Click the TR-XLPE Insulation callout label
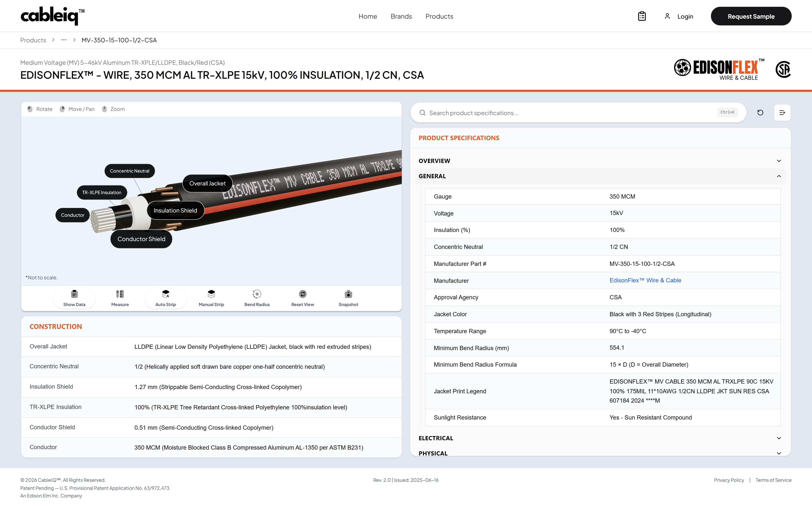Image resolution: width=812 pixels, height=508 pixels. click(x=102, y=193)
